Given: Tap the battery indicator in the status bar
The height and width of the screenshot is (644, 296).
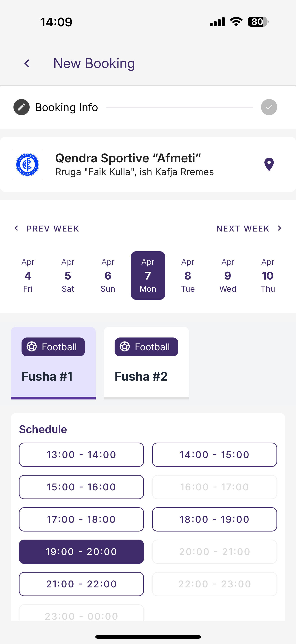Looking at the screenshot, I should [258, 22].
